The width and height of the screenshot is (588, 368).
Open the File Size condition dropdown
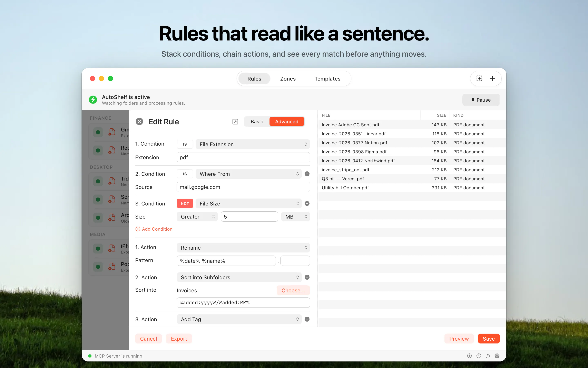pos(248,203)
